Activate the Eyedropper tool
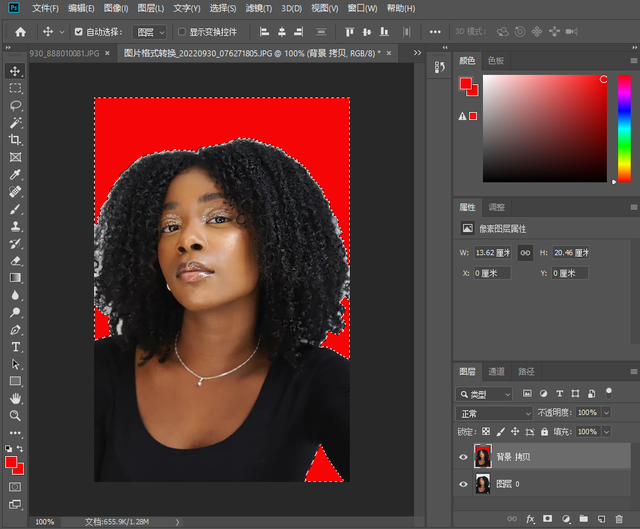 coord(15,174)
